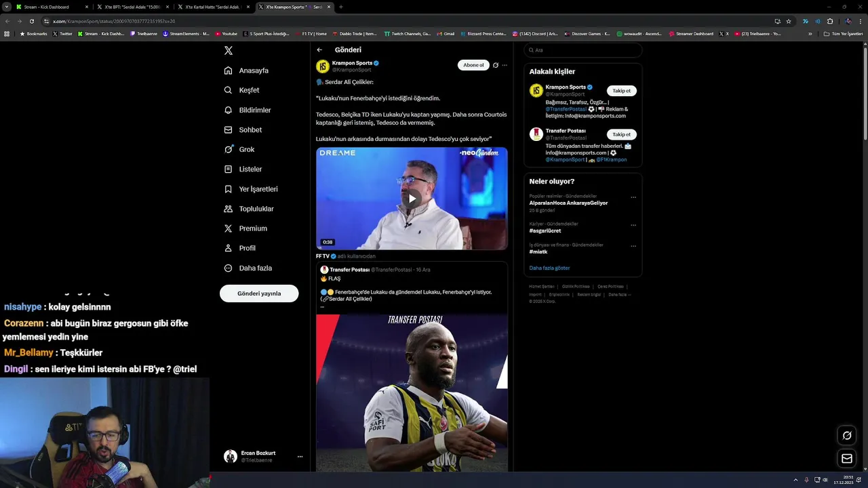Open @TransferPostasi link in Krampon bio
The image size is (868, 488).
pos(566,109)
